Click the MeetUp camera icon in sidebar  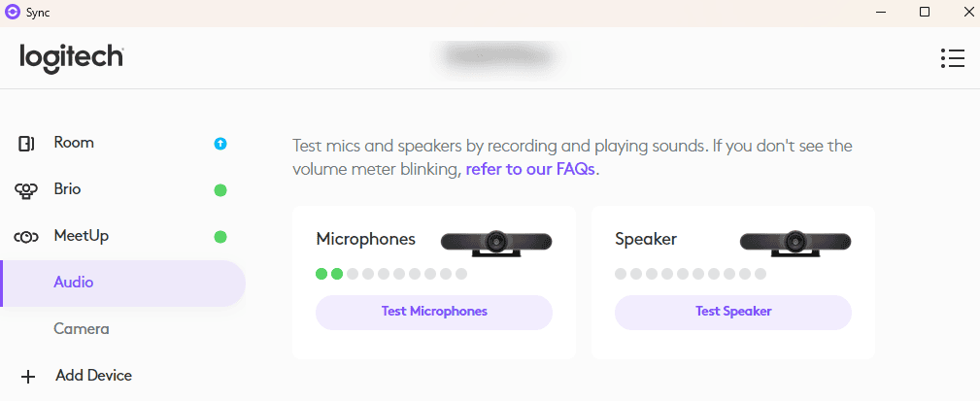(26, 237)
